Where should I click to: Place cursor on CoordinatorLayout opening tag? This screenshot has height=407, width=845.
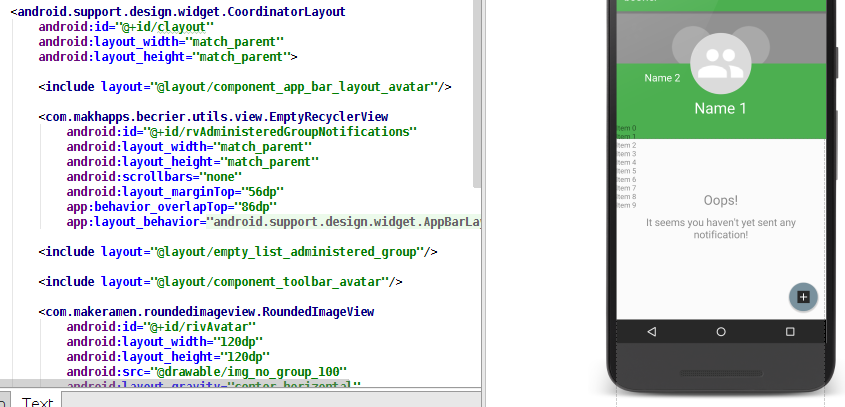(180, 12)
